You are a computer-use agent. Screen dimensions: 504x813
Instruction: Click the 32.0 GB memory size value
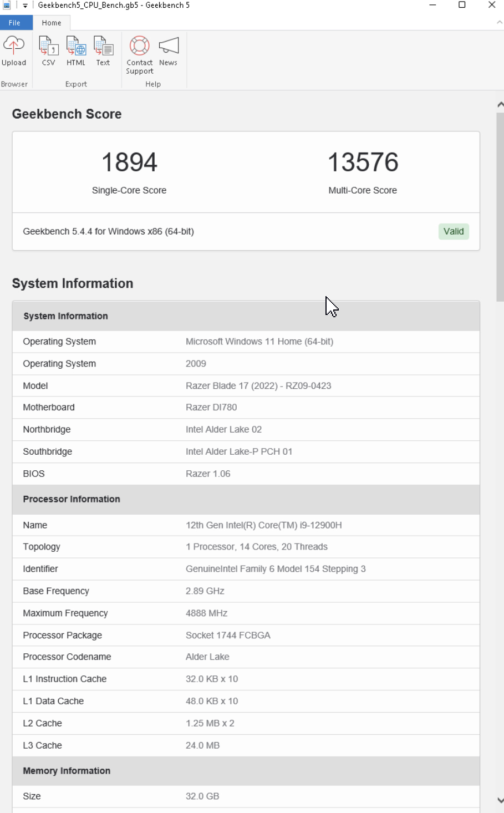pos(202,796)
